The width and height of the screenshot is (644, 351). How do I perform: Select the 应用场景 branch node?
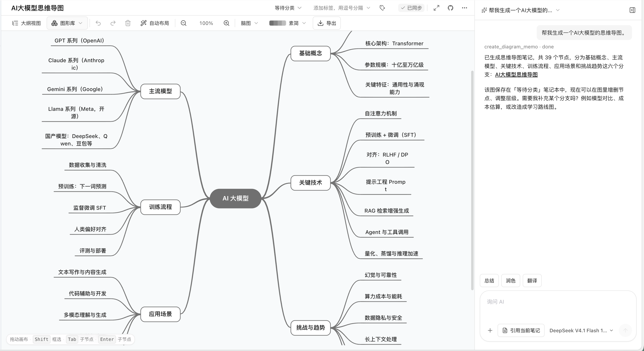tap(160, 314)
